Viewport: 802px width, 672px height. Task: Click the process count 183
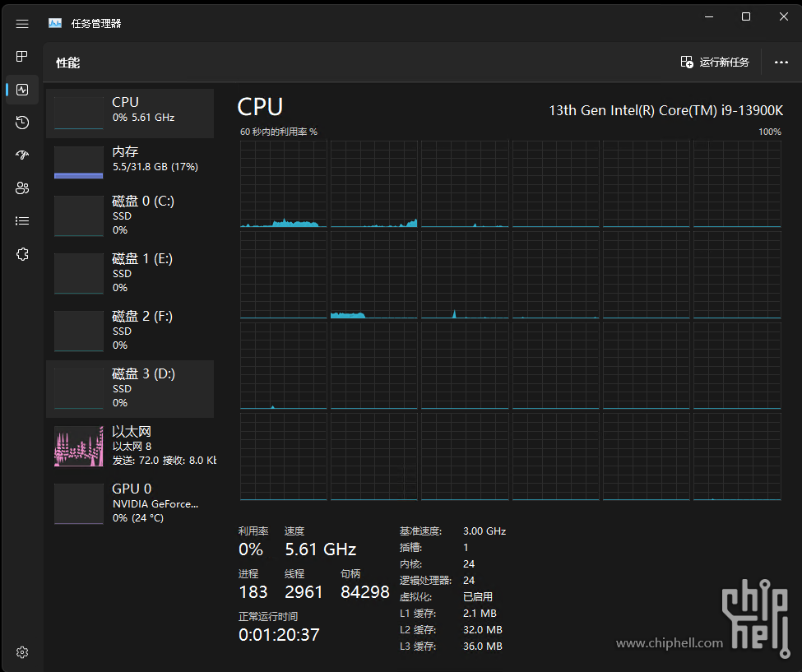pyautogui.click(x=253, y=592)
